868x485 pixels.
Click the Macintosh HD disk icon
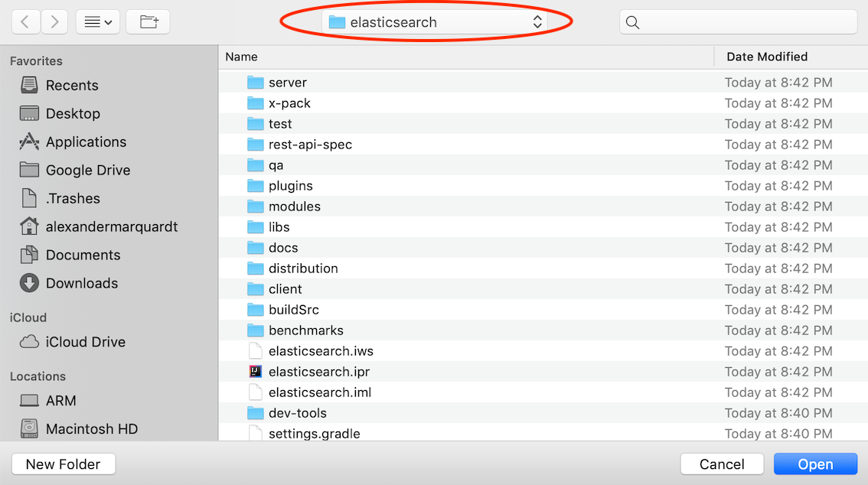pyautogui.click(x=29, y=428)
